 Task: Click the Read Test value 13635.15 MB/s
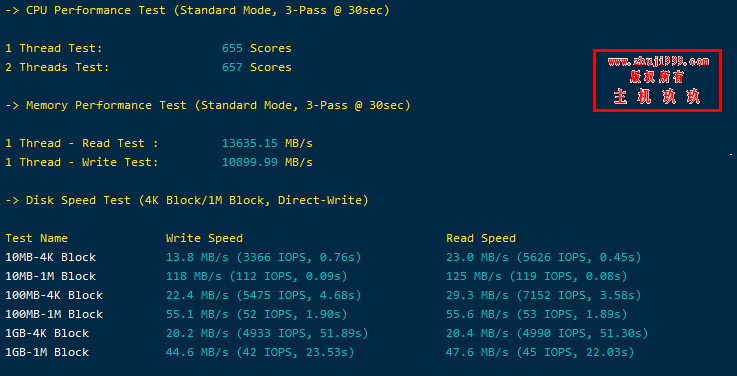267,143
